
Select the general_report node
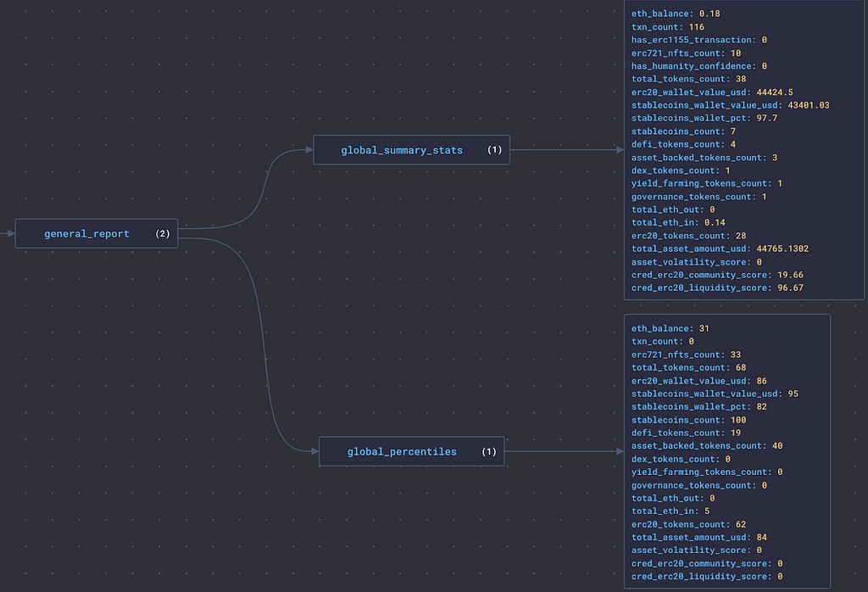coord(97,234)
